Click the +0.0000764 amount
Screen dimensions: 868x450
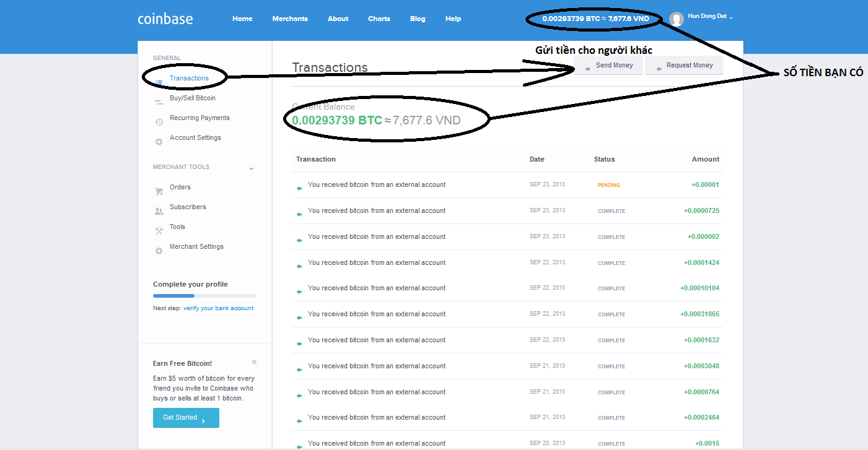click(x=701, y=392)
